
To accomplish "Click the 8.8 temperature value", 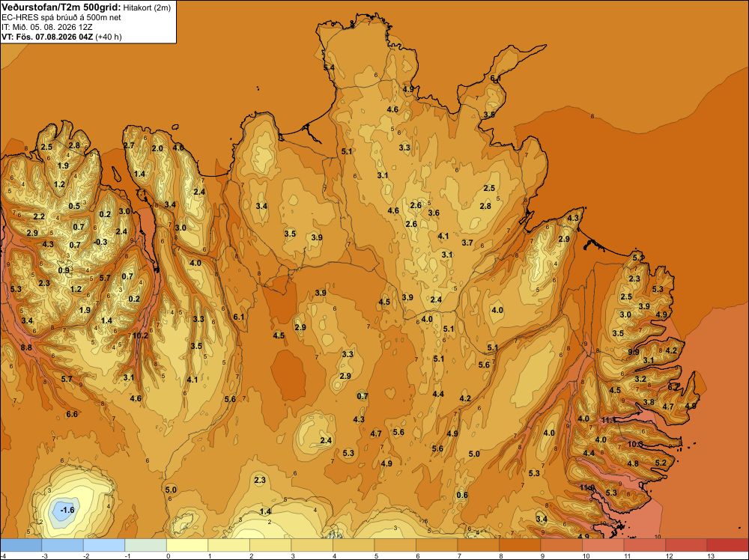I will click(x=26, y=347).
